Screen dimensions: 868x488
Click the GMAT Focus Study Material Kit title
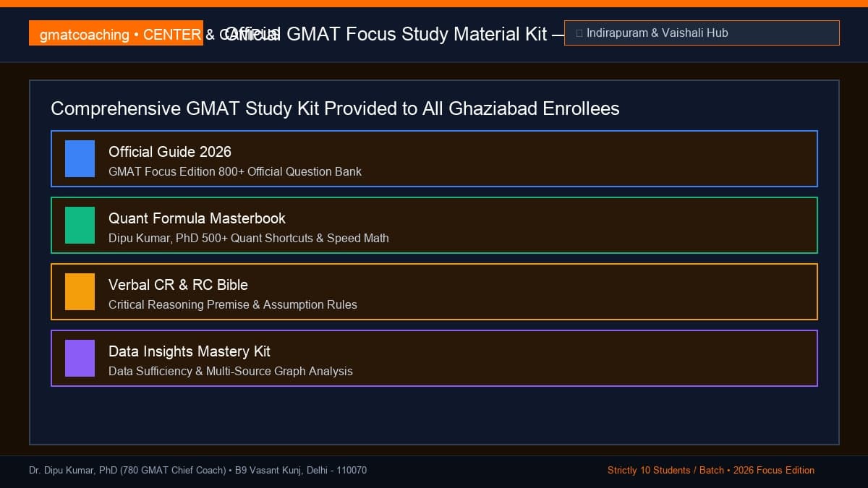coord(396,34)
